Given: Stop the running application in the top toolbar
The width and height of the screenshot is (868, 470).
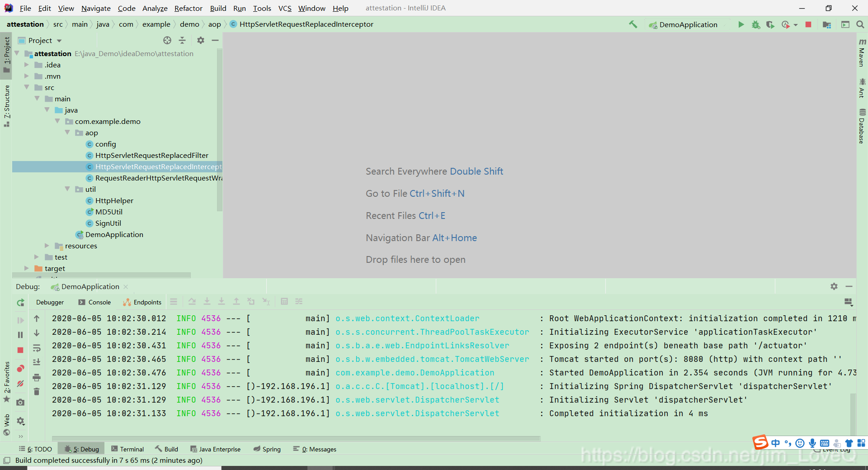Looking at the screenshot, I should [808, 24].
